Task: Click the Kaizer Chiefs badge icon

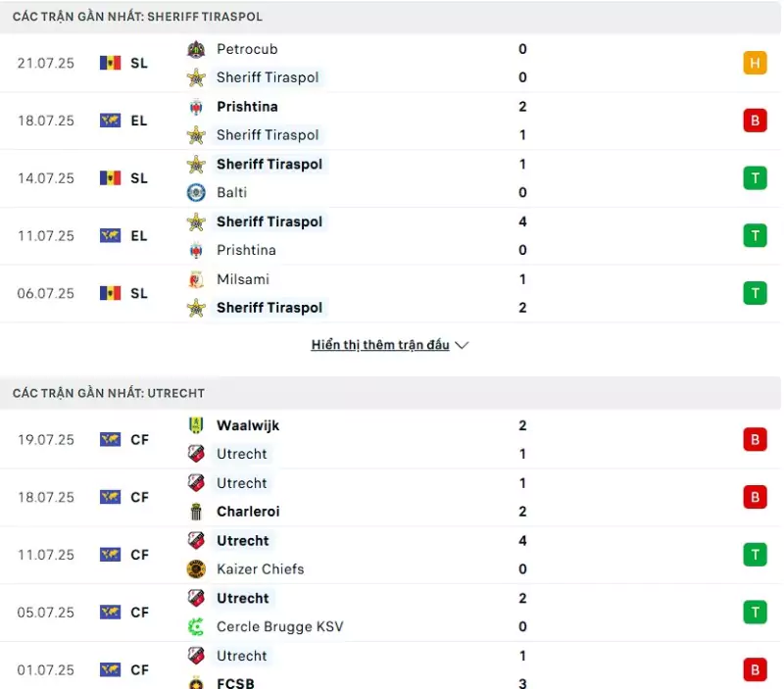Action: 196,569
